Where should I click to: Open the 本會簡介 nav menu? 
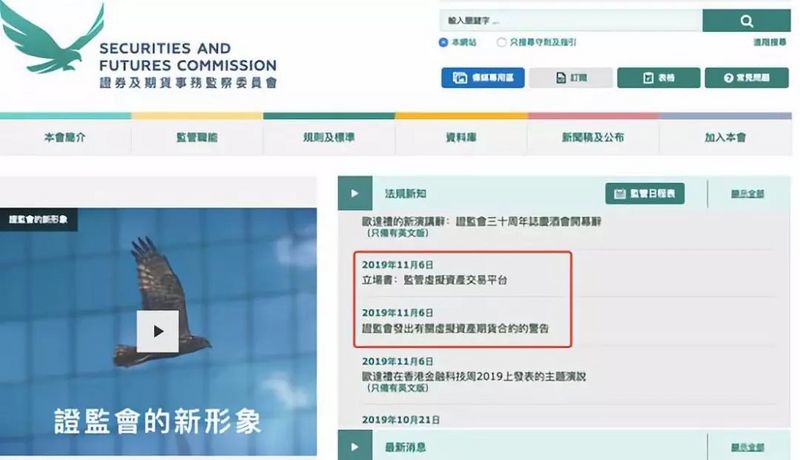[65, 137]
